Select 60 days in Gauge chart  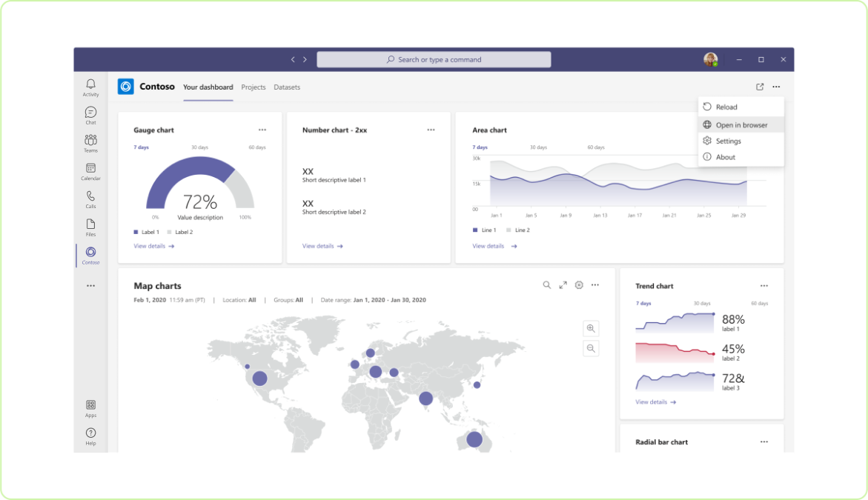(x=257, y=147)
